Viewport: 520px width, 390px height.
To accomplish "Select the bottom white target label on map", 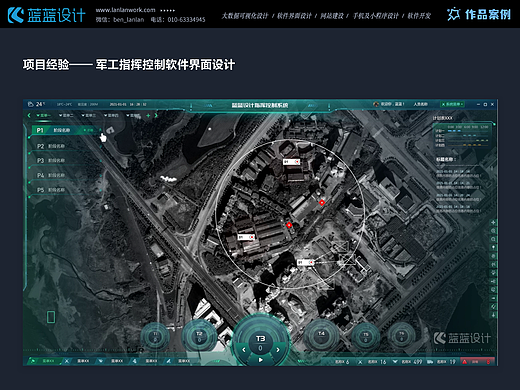I will pos(305,263).
